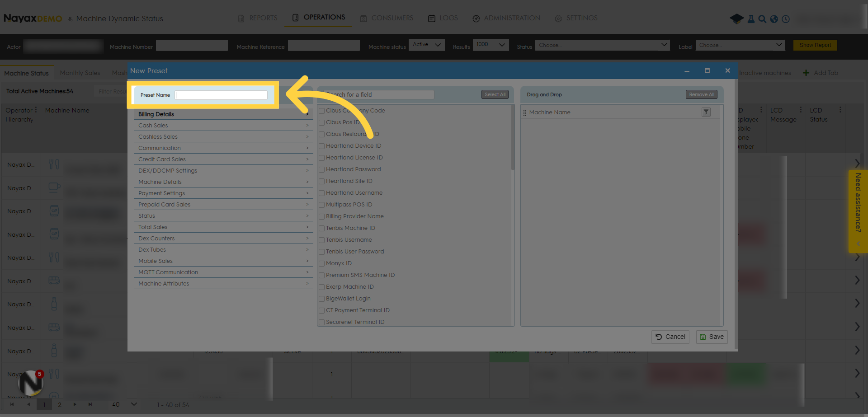Open the REPORTS menu
The width and height of the screenshot is (868, 417).
pyautogui.click(x=258, y=18)
